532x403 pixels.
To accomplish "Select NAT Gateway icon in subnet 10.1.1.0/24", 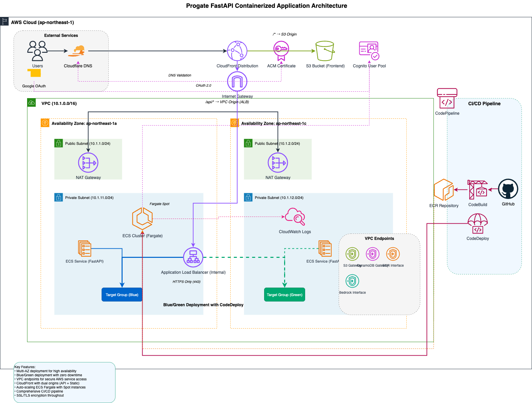I will 88,162.
